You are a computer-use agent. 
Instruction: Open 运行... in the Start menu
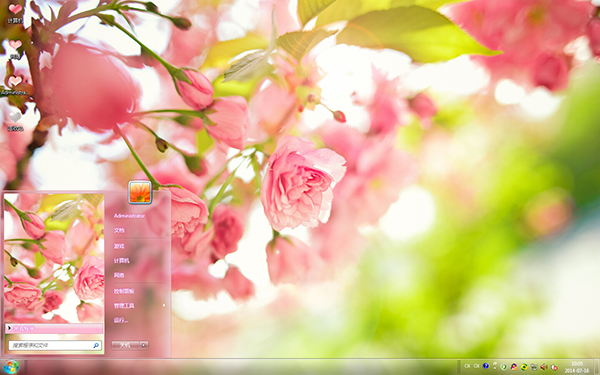click(121, 320)
